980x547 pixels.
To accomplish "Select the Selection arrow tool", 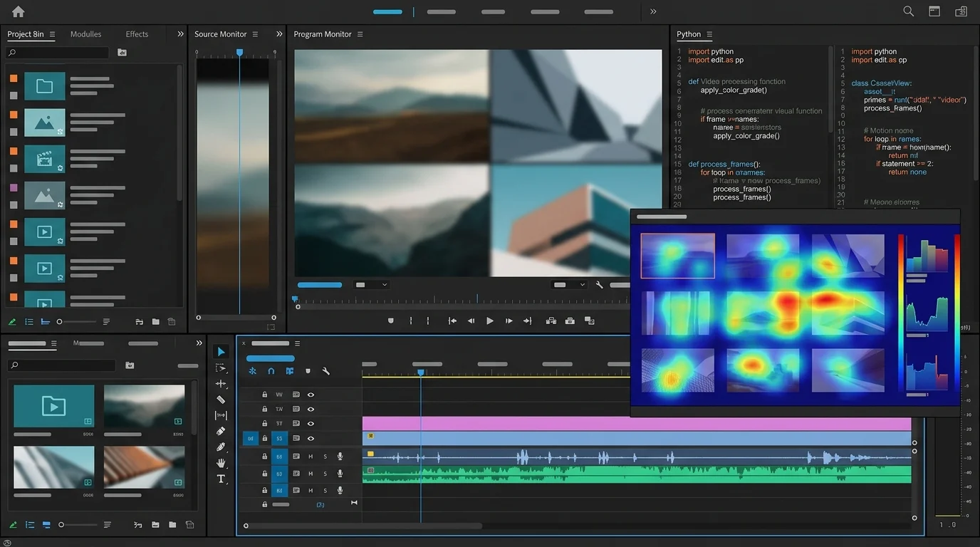I will pyautogui.click(x=221, y=352).
